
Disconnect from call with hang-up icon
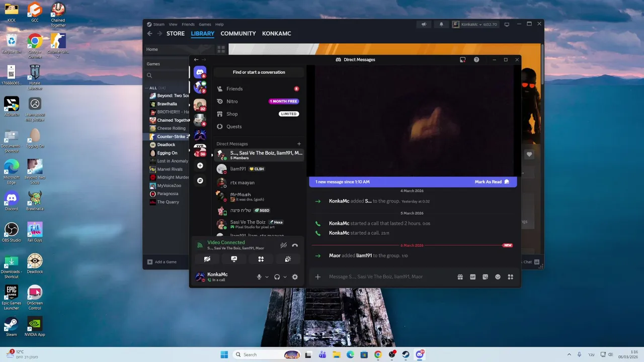coord(295,245)
